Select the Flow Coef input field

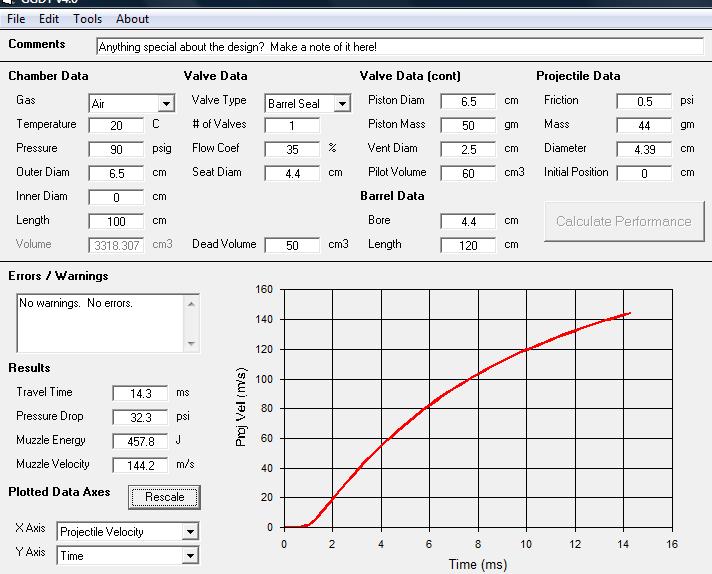(x=292, y=149)
